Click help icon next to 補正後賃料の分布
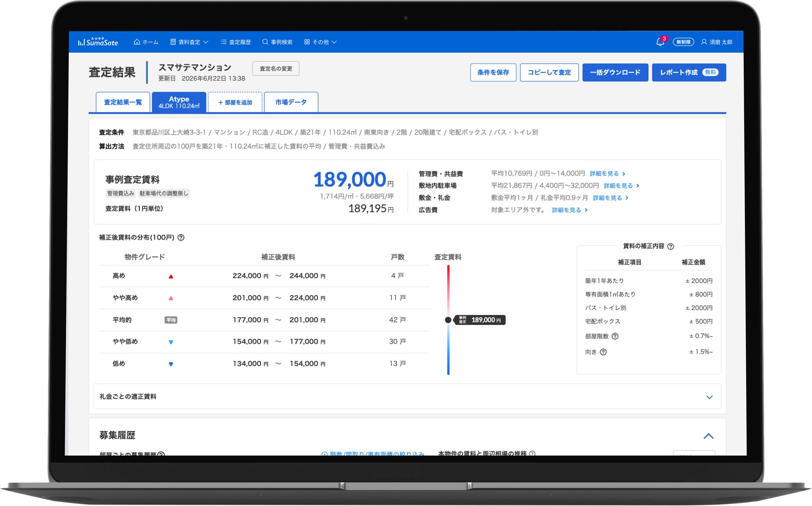 pos(181,238)
